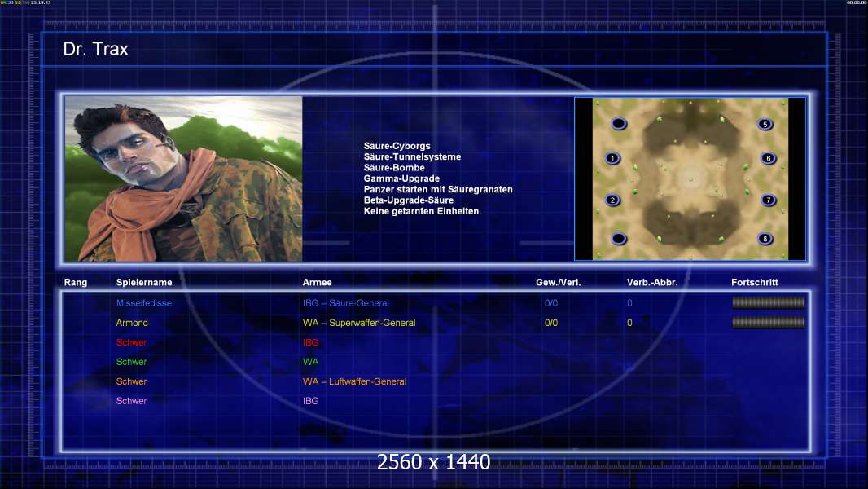Select the red 'Schwer' player

(x=131, y=342)
